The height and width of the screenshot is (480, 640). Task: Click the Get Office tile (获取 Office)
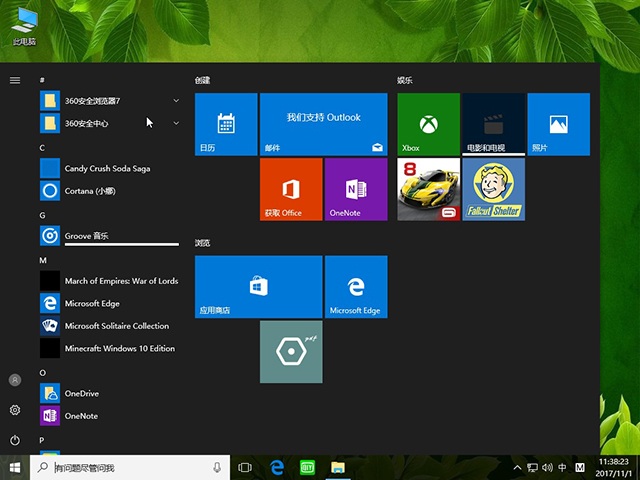click(x=291, y=189)
